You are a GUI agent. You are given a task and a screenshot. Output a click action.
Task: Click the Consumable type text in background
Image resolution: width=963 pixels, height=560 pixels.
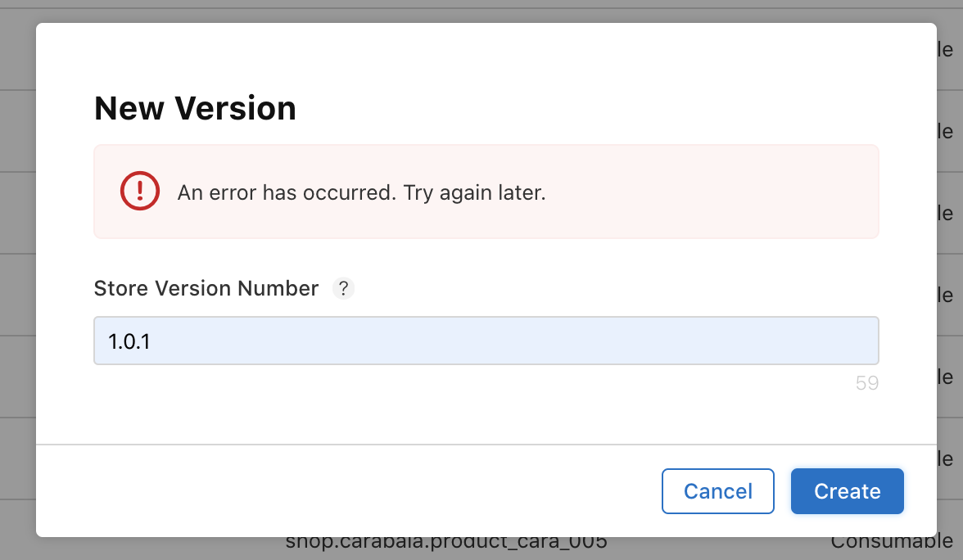[892, 543]
